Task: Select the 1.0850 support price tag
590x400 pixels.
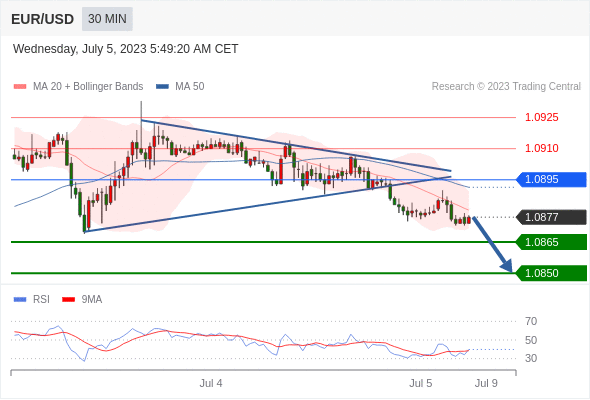Action: tap(551, 273)
